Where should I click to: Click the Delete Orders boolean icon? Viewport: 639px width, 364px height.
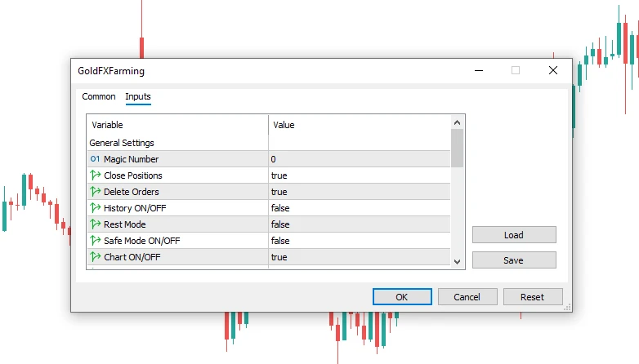click(95, 192)
